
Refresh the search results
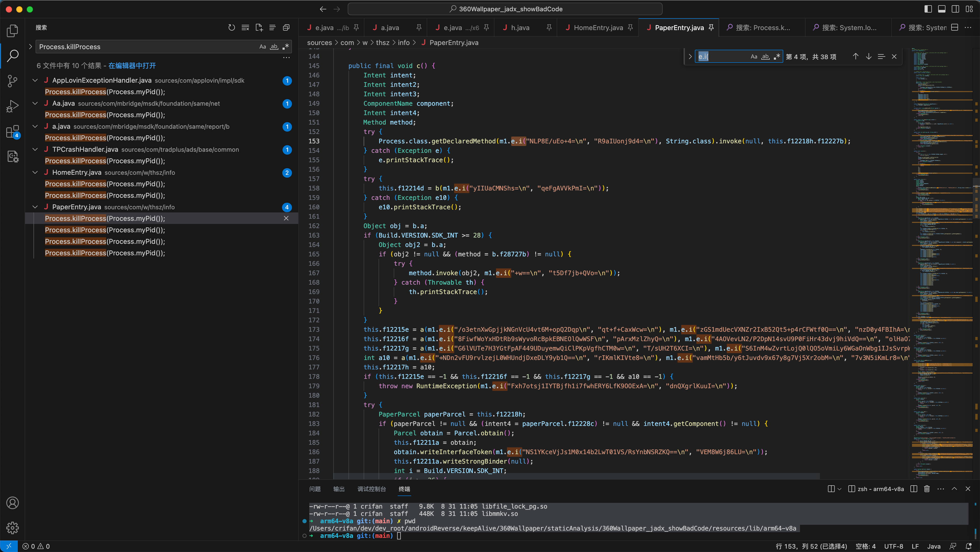pyautogui.click(x=231, y=27)
